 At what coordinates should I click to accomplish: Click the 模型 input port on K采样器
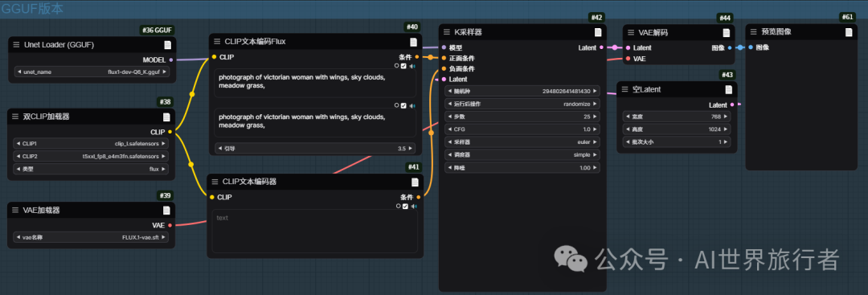coord(444,47)
